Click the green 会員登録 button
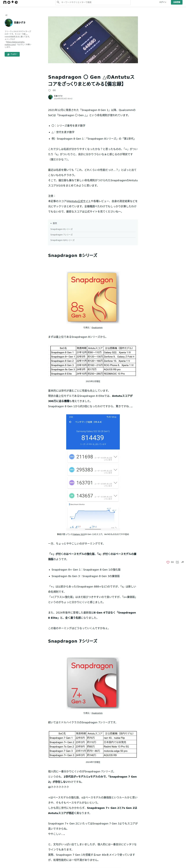 [177, 2]
